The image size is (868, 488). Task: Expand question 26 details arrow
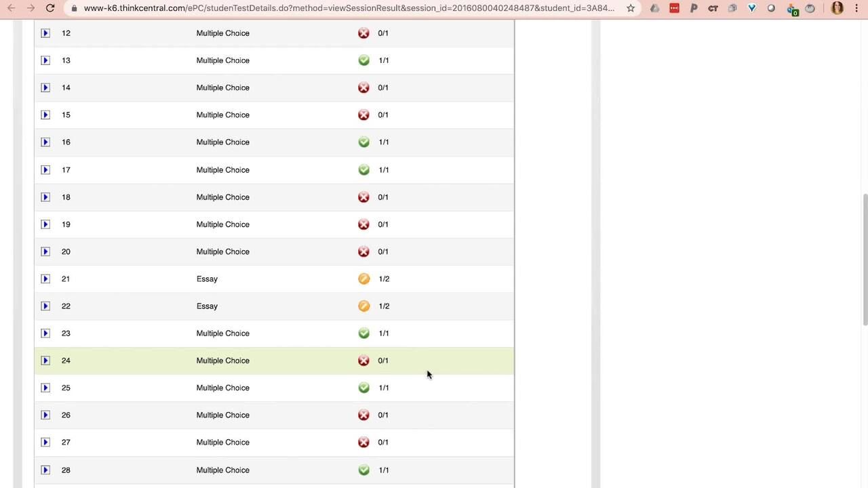point(45,415)
